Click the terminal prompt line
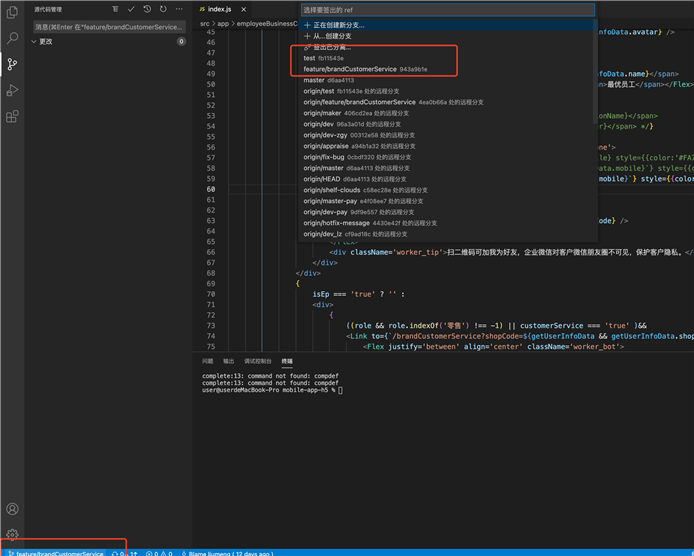The width and height of the screenshot is (694, 556). [272, 390]
